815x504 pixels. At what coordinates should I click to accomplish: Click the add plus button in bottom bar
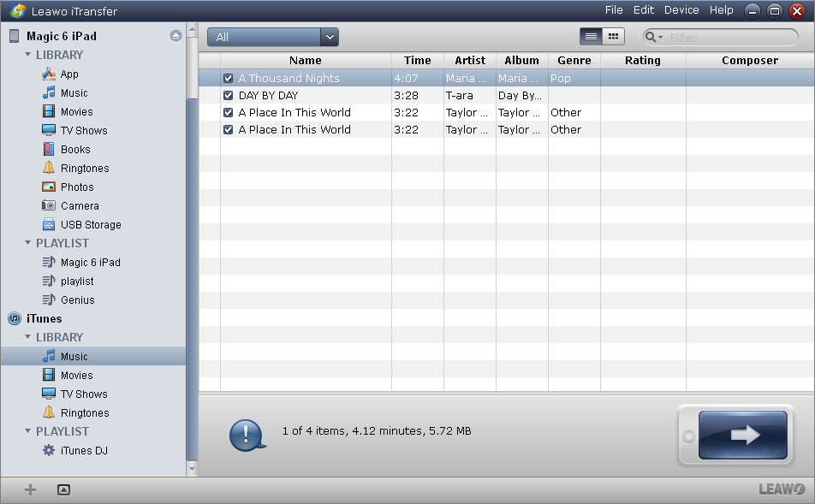[30, 489]
